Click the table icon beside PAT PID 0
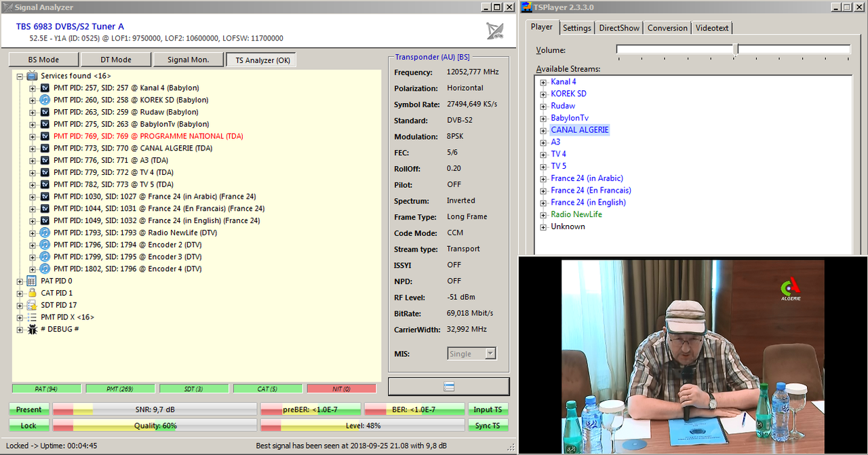 click(x=32, y=281)
